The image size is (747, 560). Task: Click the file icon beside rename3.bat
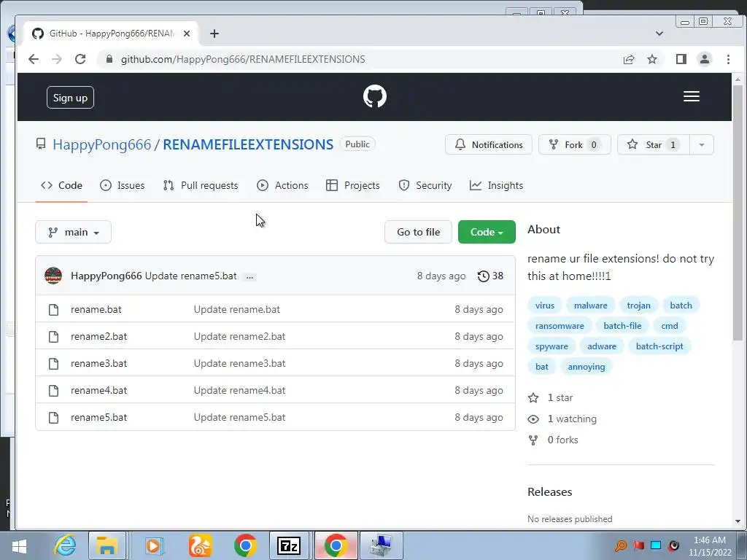click(x=54, y=364)
